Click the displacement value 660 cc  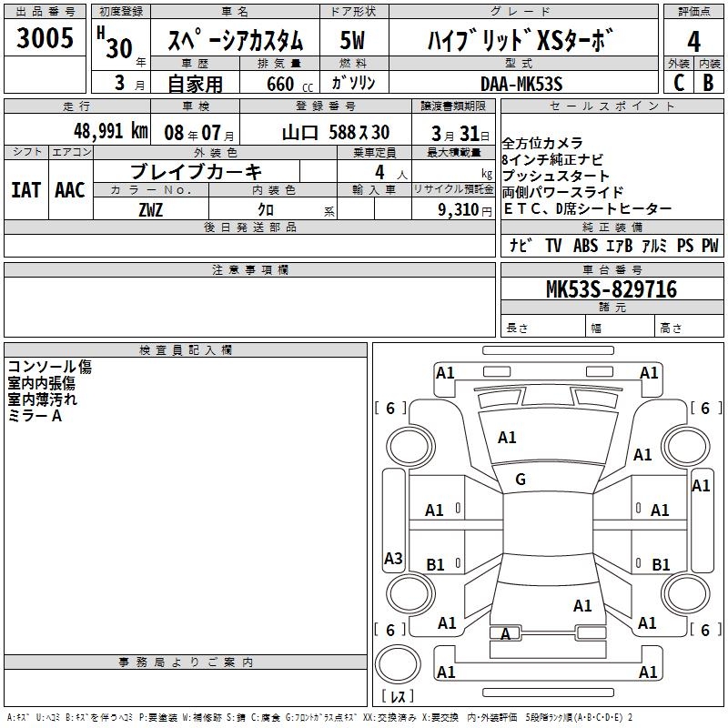289,84
